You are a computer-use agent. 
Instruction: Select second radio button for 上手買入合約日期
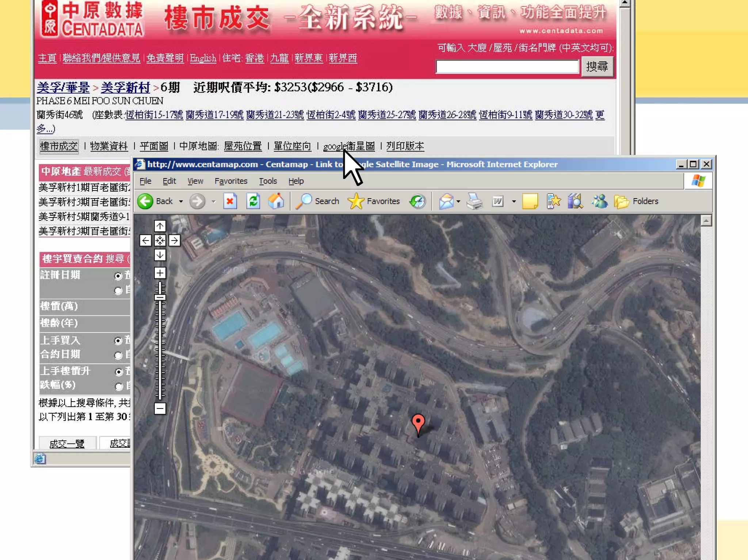click(x=118, y=355)
